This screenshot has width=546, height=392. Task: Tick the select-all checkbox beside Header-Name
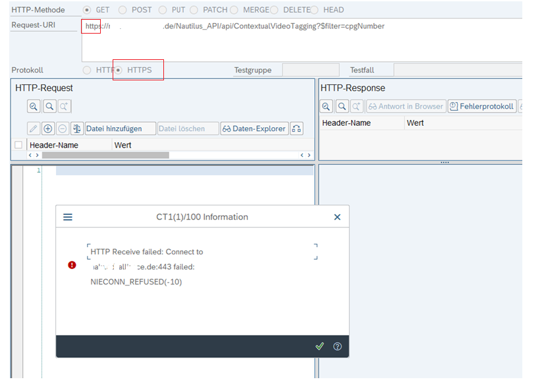18,145
